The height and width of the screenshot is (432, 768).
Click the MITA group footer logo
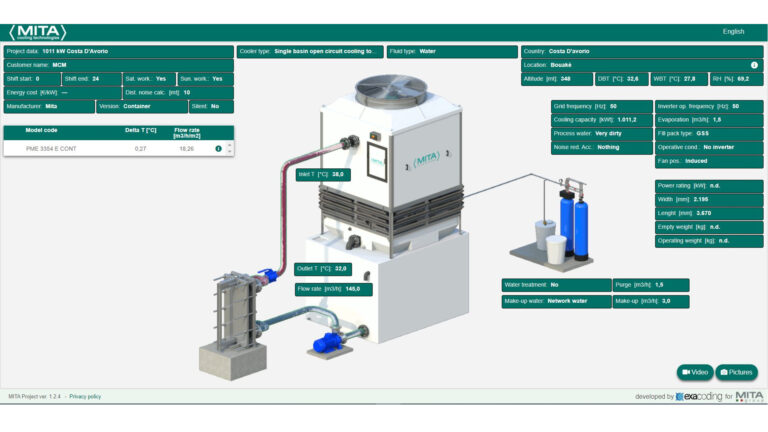point(749,396)
